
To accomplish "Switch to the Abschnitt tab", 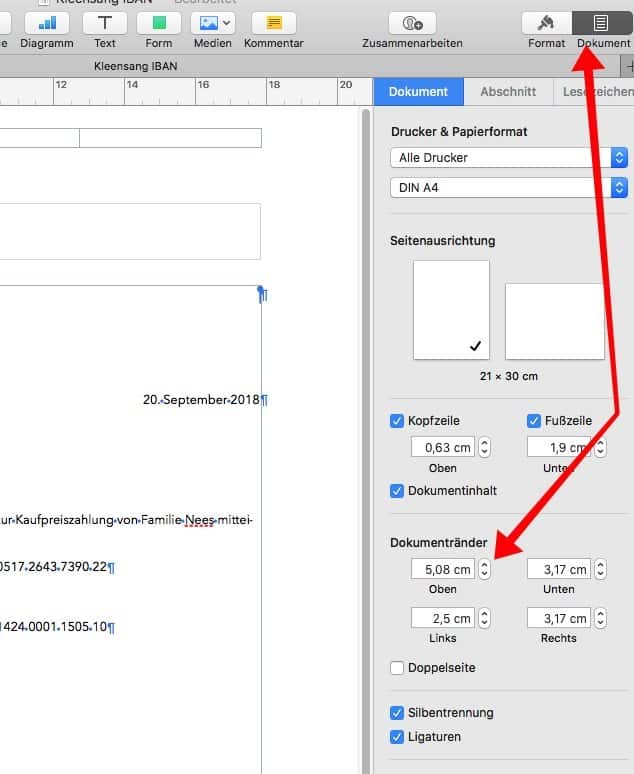I will tap(508, 91).
